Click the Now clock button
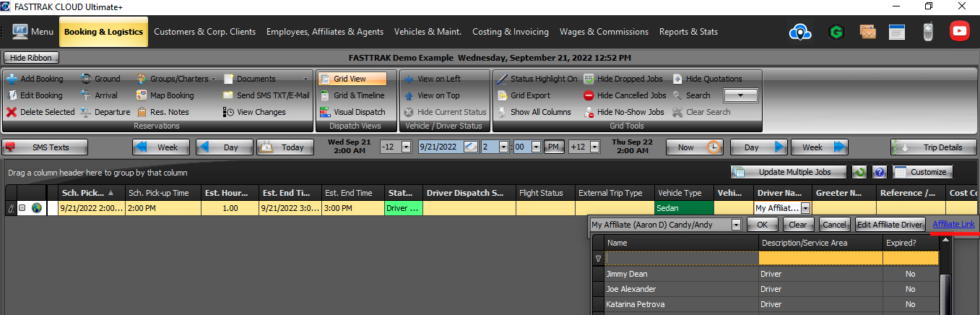 [695, 147]
